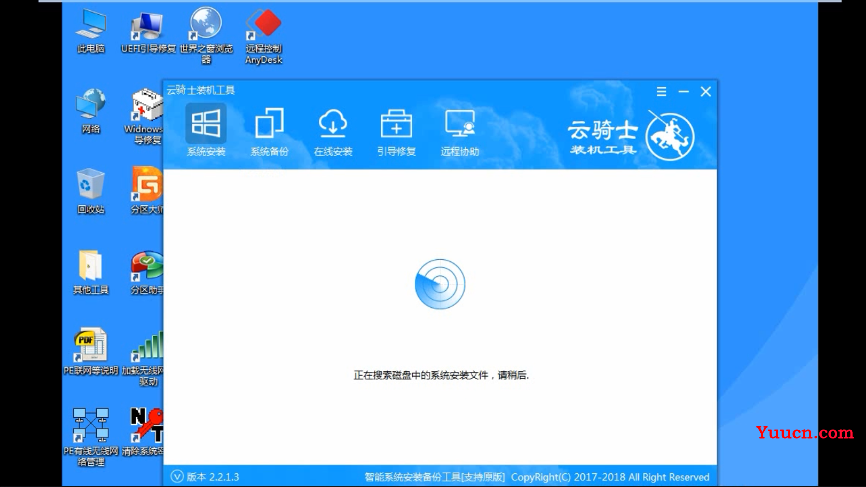The image size is (866, 487).
Task: Click the 版本 2.2.1.3 label
Action: point(213,477)
